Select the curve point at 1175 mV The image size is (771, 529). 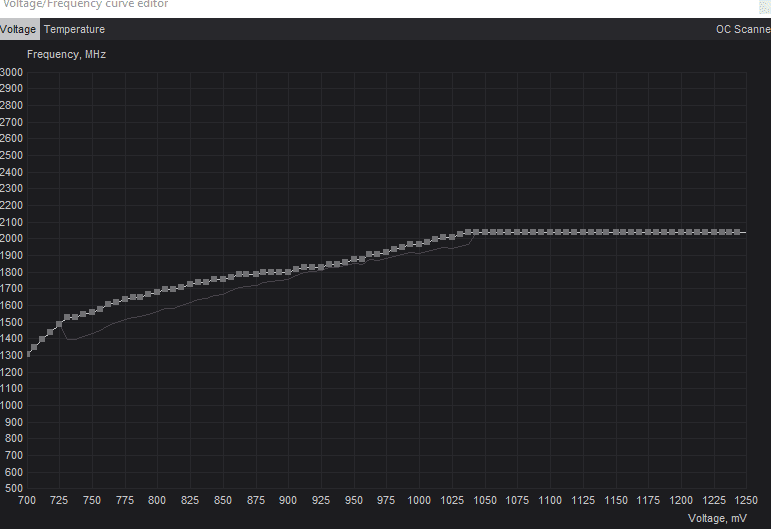(648, 232)
